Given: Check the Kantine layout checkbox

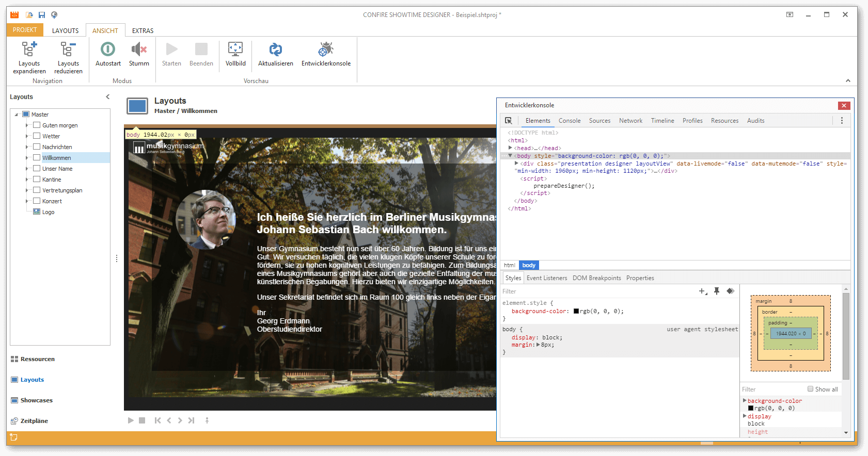Looking at the screenshot, I should [37, 179].
